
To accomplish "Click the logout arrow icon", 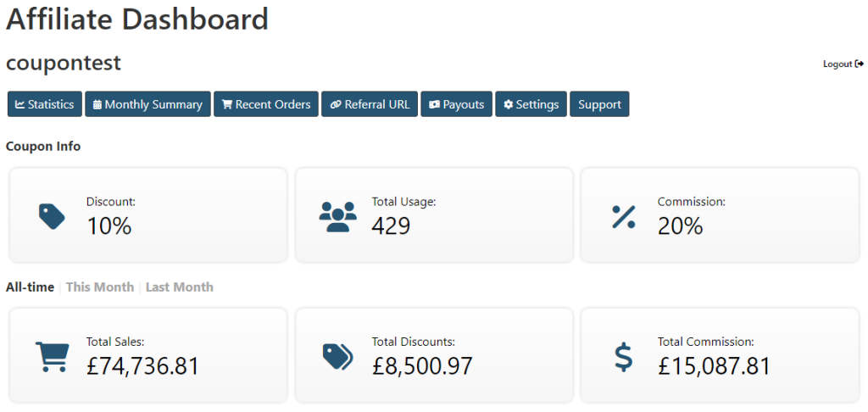I will [x=860, y=64].
